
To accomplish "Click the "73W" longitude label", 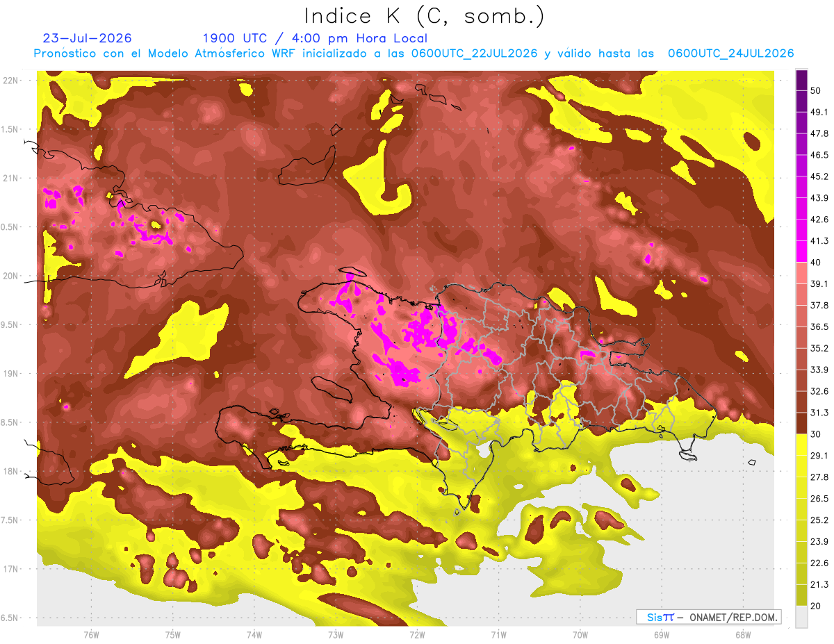I will (x=336, y=634).
